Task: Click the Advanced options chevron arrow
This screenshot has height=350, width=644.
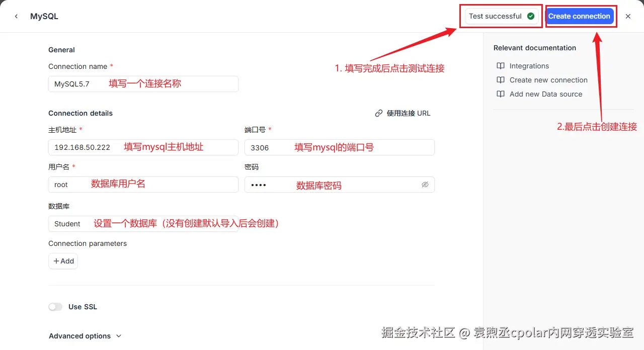Action: [119, 336]
